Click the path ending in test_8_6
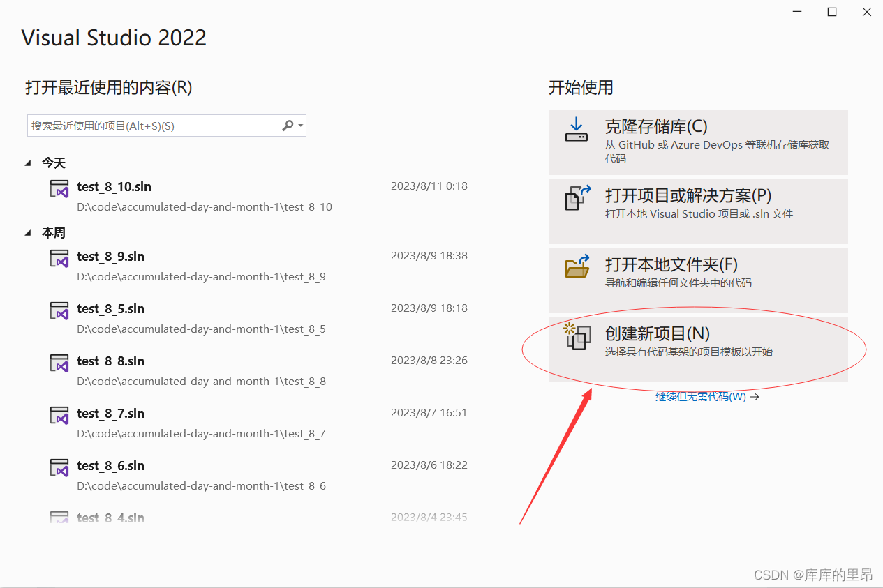This screenshot has width=883, height=588. [x=201, y=486]
